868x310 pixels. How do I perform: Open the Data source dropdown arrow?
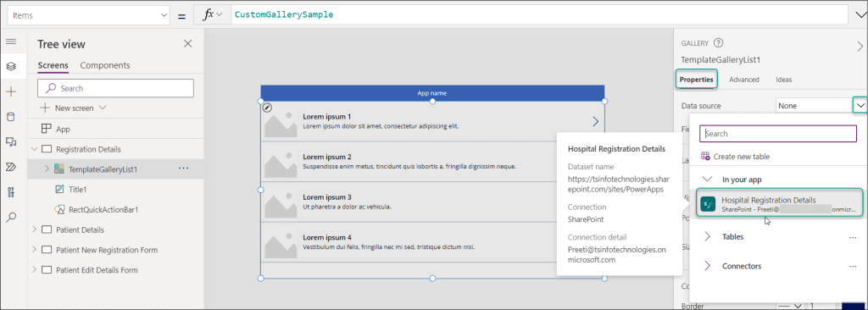860,105
